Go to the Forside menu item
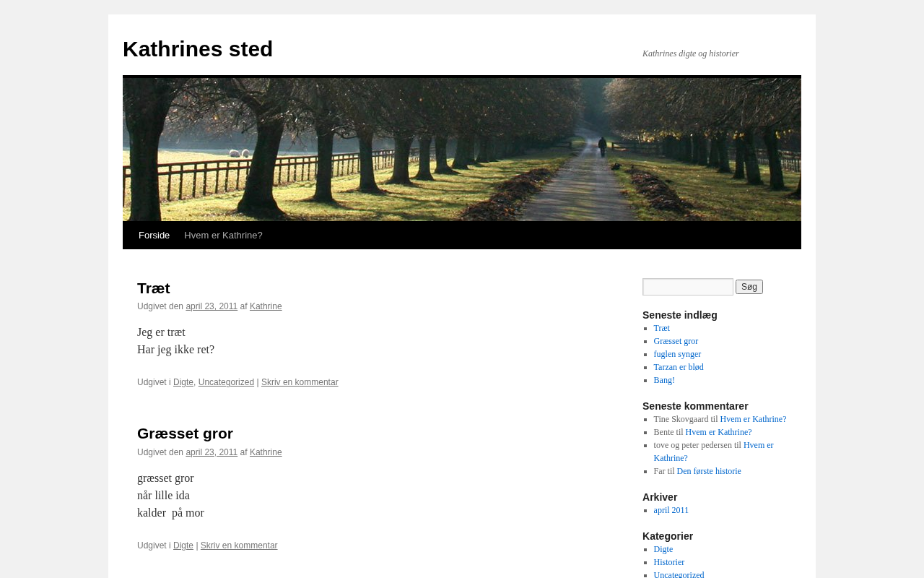The height and width of the screenshot is (578, 924). coord(154,236)
